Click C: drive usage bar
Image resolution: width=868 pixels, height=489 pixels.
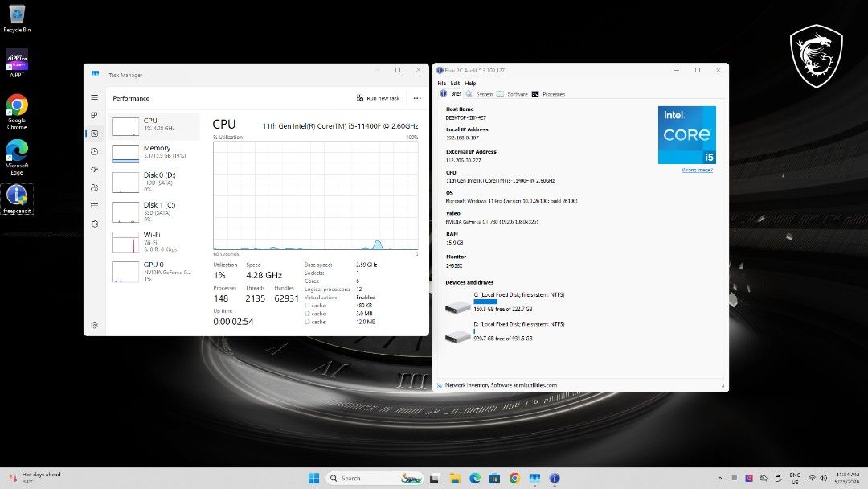coord(485,302)
